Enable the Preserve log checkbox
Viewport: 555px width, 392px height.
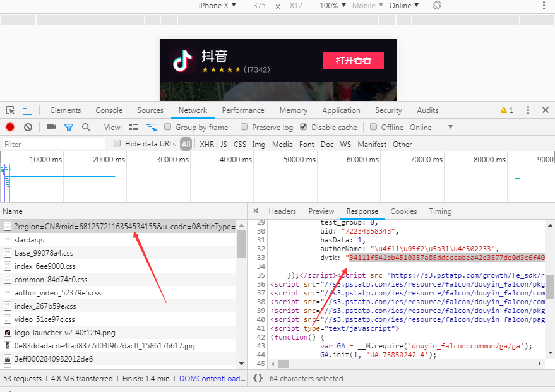click(244, 127)
